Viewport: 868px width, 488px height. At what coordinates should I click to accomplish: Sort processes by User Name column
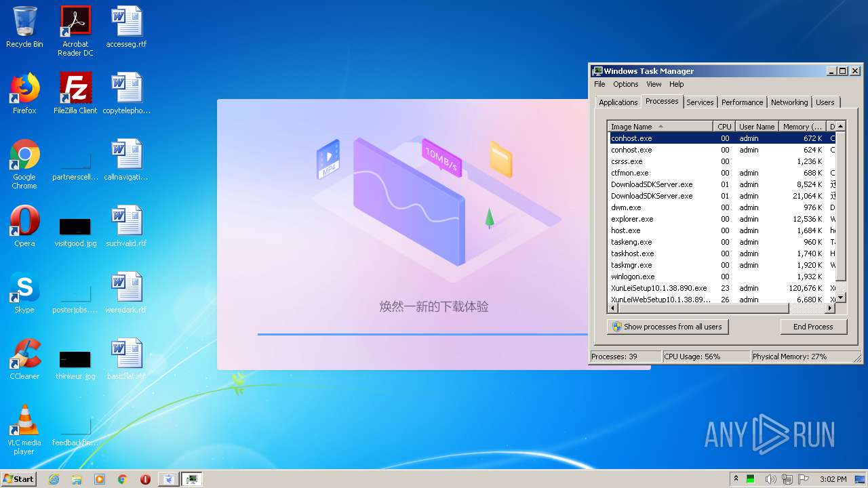(756, 126)
